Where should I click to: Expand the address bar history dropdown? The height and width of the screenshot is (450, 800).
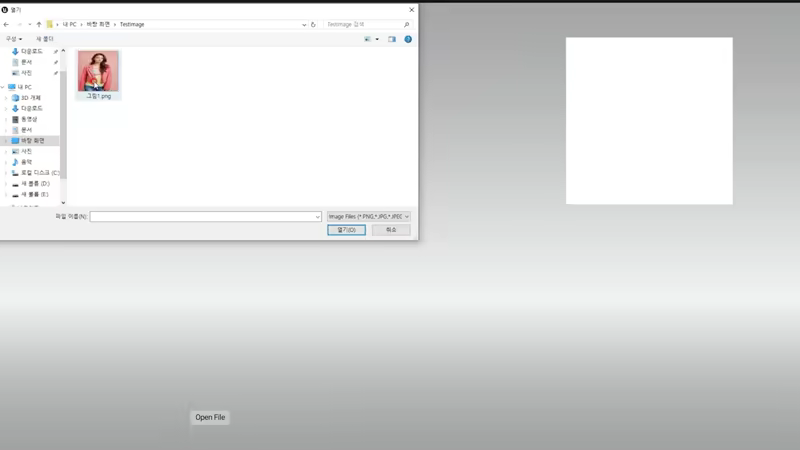coord(304,24)
